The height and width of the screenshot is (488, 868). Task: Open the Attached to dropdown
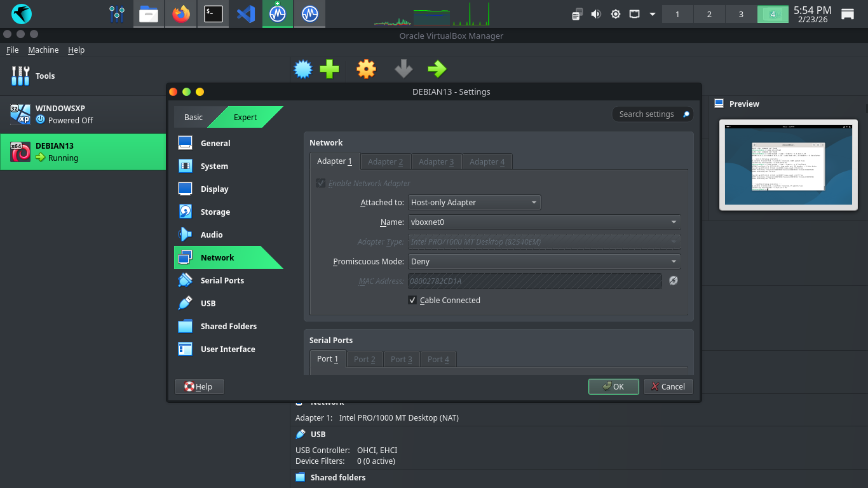pyautogui.click(x=474, y=203)
